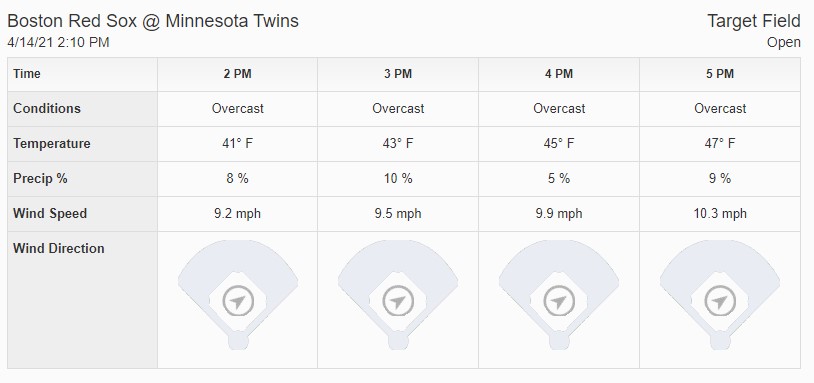814x383 pixels.
Task: Click the 3 PM wind direction compass icon
Action: click(x=398, y=301)
